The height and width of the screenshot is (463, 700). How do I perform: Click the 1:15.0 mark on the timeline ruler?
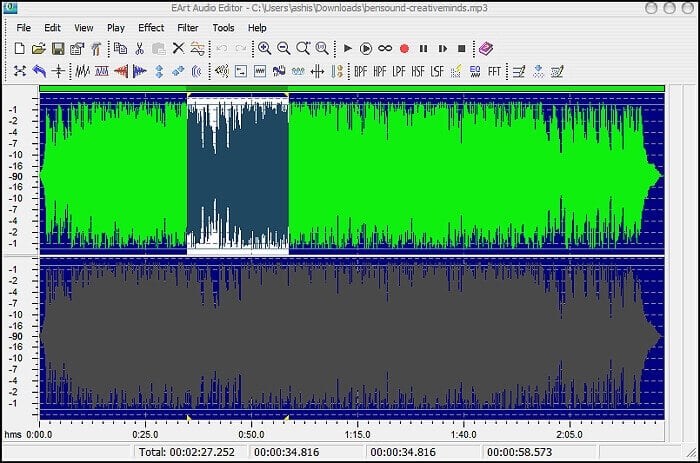(357, 435)
